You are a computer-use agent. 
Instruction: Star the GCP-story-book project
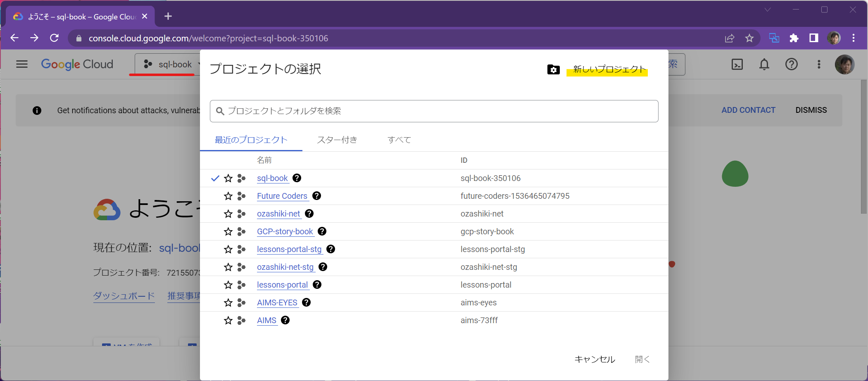(x=228, y=231)
